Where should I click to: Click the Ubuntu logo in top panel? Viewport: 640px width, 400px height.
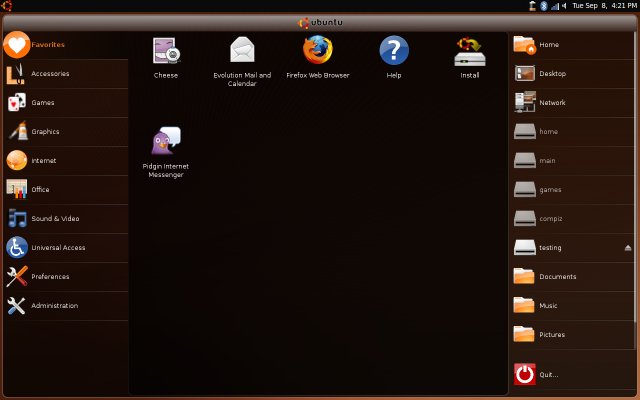click(x=7, y=5)
